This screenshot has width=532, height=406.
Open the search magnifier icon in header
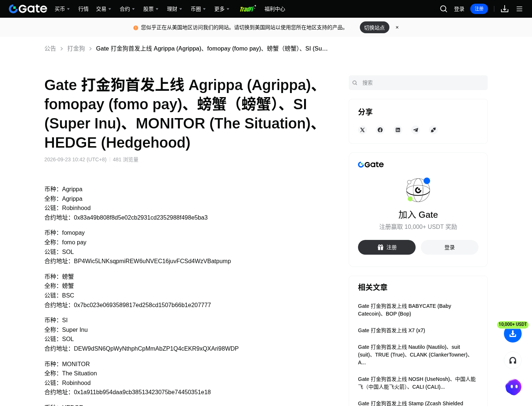pos(444,9)
